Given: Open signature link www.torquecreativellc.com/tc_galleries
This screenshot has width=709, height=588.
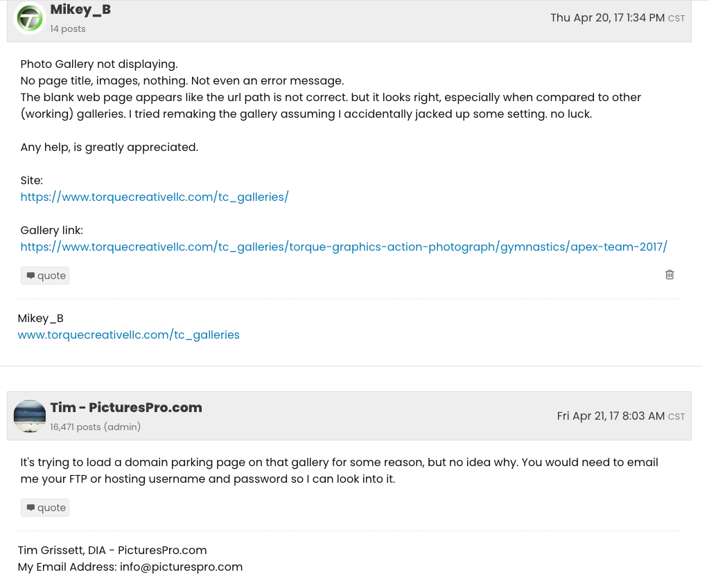Looking at the screenshot, I should click(x=129, y=335).
